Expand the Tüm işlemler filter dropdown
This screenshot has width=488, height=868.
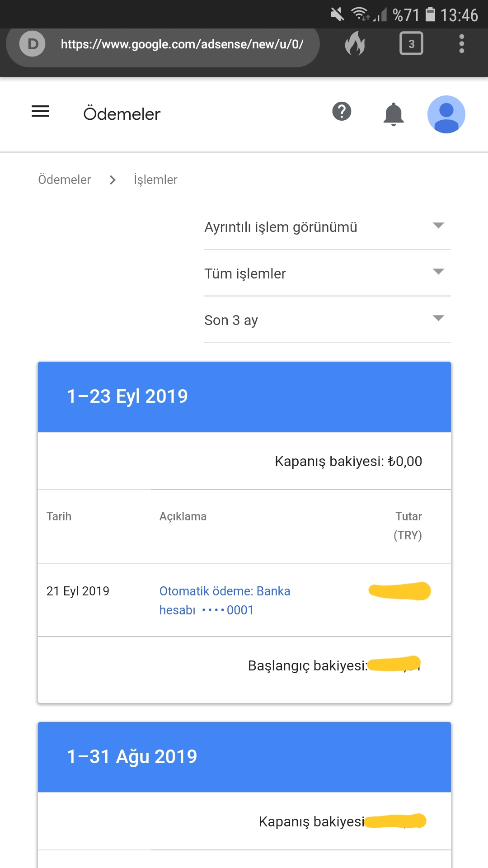click(x=328, y=274)
